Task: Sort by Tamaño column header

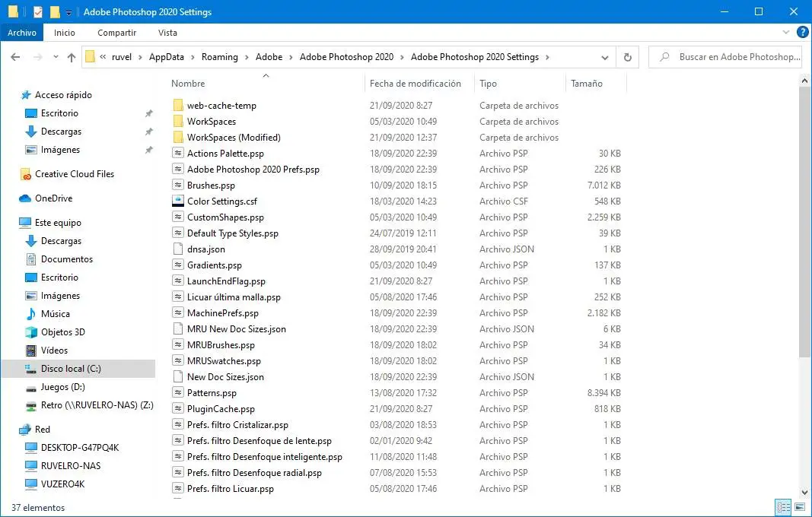Action: (x=586, y=84)
